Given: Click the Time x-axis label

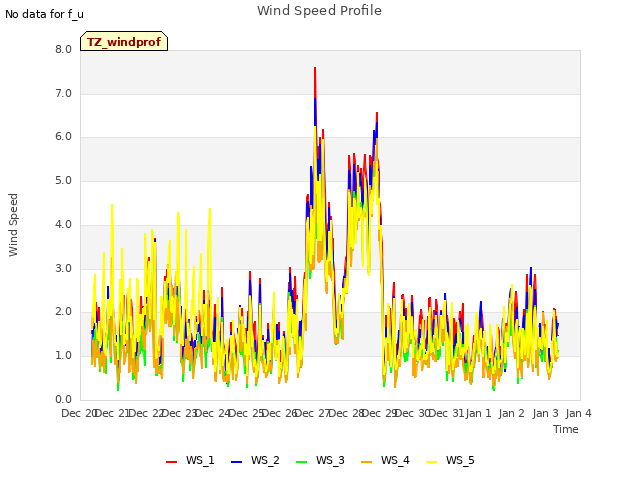Looking at the screenshot, I should coord(566,429).
